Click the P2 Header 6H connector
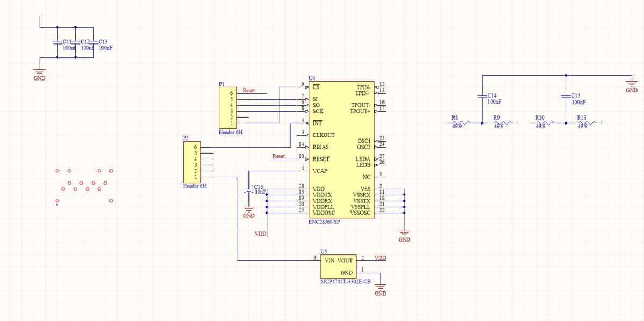This screenshot has width=644, height=321. [x=193, y=162]
